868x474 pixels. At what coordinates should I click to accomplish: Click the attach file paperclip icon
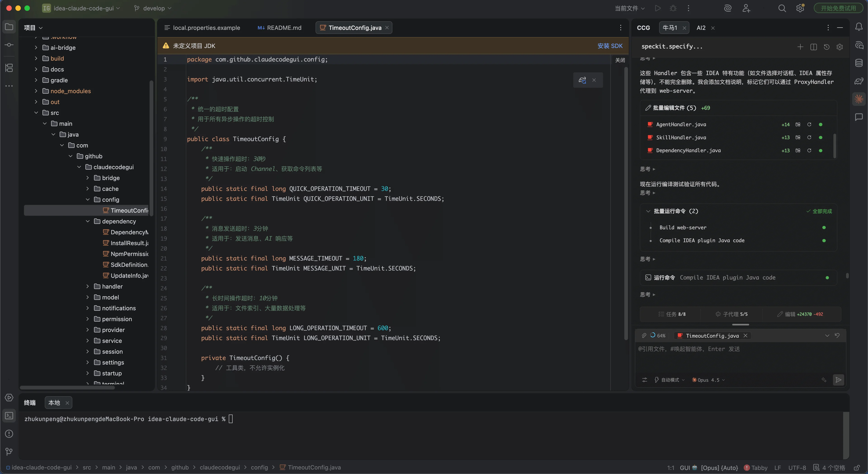[x=644, y=335]
